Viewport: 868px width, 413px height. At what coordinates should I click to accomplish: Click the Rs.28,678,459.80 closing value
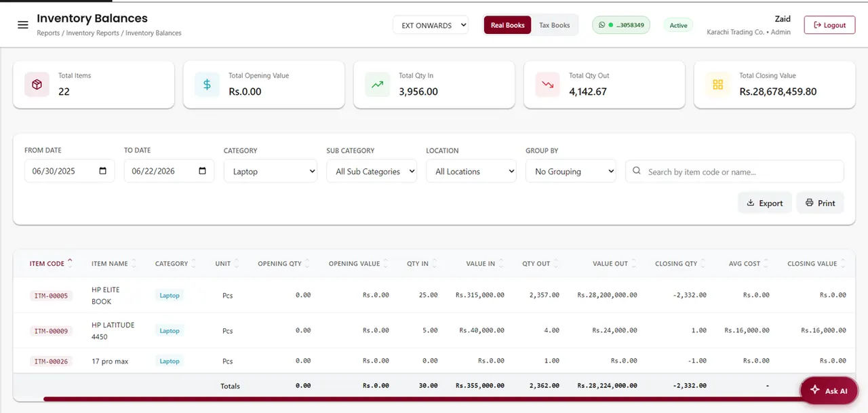(778, 92)
